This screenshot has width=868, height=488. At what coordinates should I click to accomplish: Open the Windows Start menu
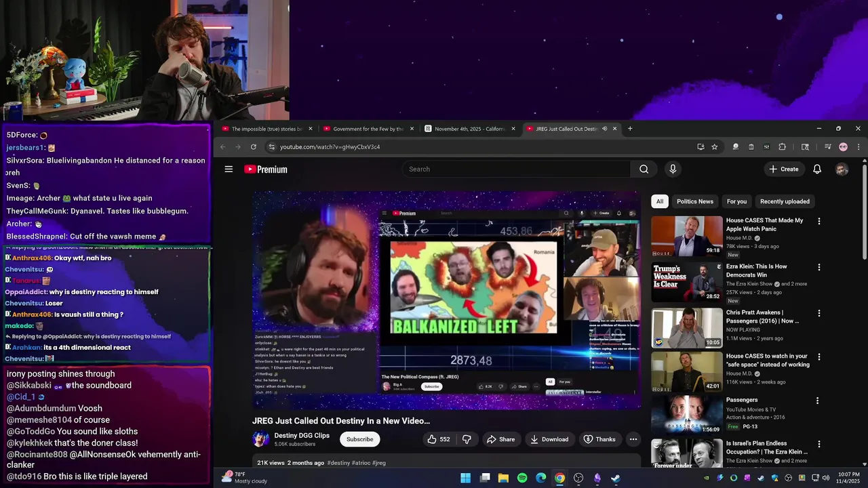coord(466,478)
